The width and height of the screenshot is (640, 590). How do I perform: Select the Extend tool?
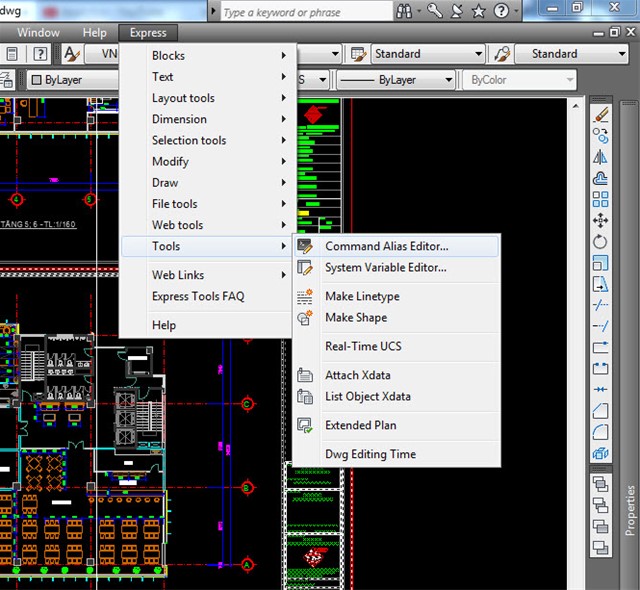coord(600,326)
